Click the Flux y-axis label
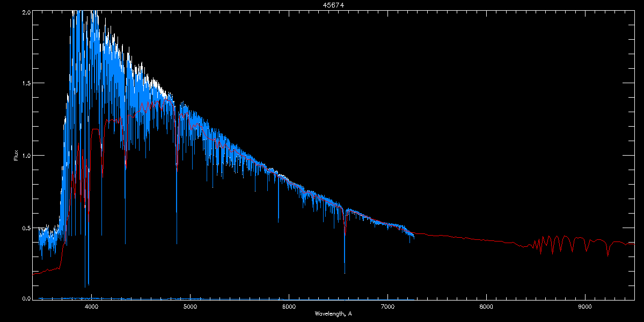The width and height of the screenshot is (644, 322). click(16, 155)
